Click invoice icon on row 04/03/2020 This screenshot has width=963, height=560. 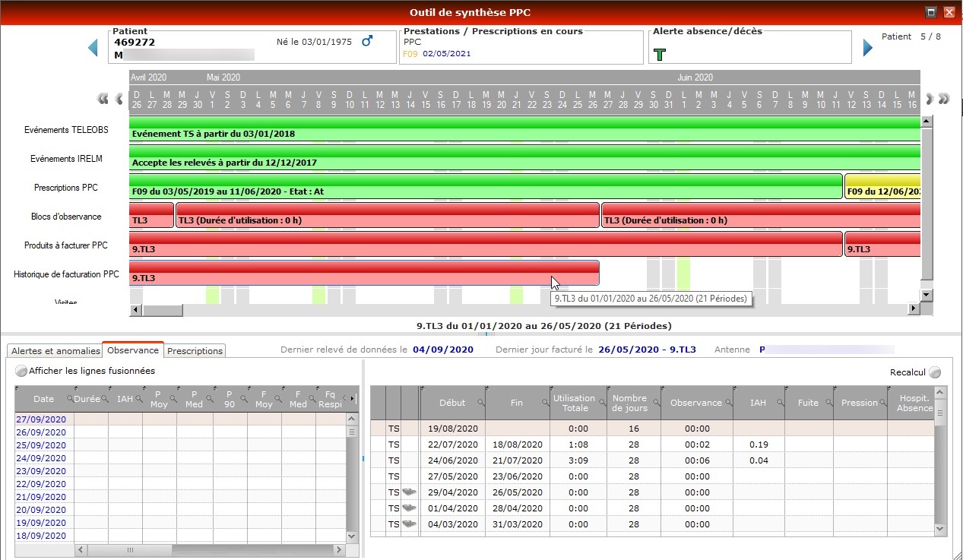pos(409,524)
